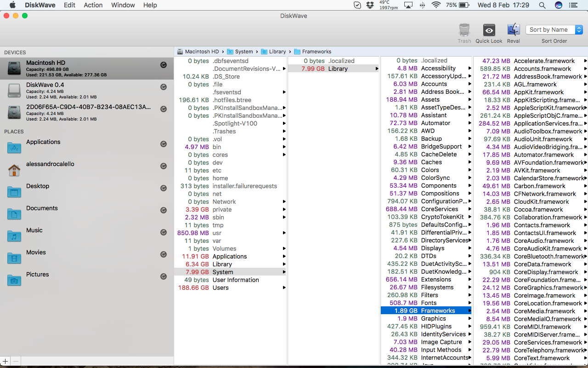Click Library in the path bar
Image resolution: width=588 pixels, height=368 pixels.
[x=277, y=52]
